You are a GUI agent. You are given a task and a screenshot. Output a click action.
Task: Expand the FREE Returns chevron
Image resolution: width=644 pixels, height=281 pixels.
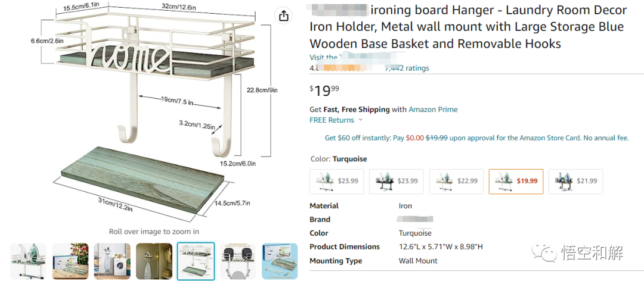click(361, 120)
